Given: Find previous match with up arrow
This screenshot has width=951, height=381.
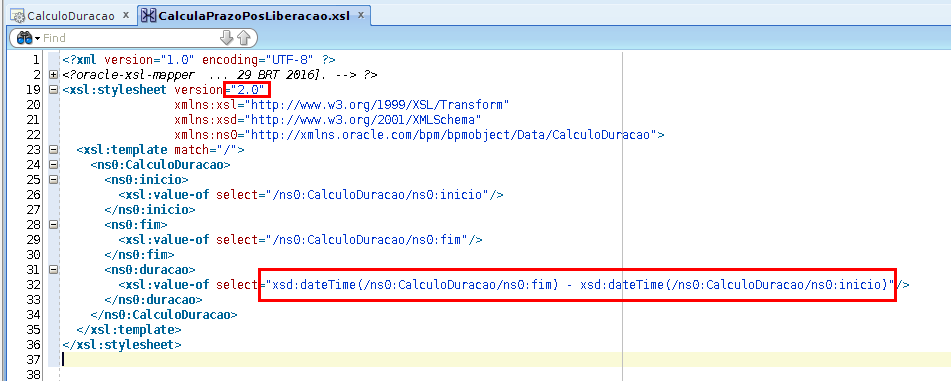Looking at the screenshot, I should 244,38.
